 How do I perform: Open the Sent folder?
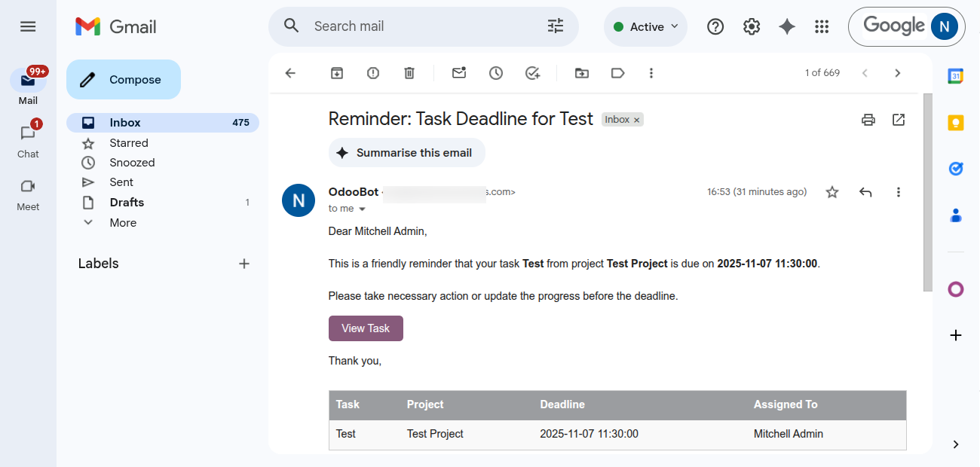tap(163, 182)
